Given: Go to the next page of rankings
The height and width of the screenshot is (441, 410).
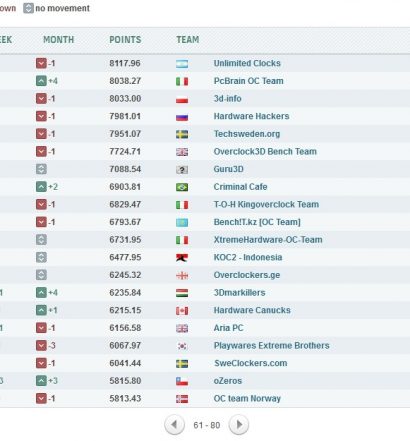Looking at the screenshot, I should (x=239, y=425).
